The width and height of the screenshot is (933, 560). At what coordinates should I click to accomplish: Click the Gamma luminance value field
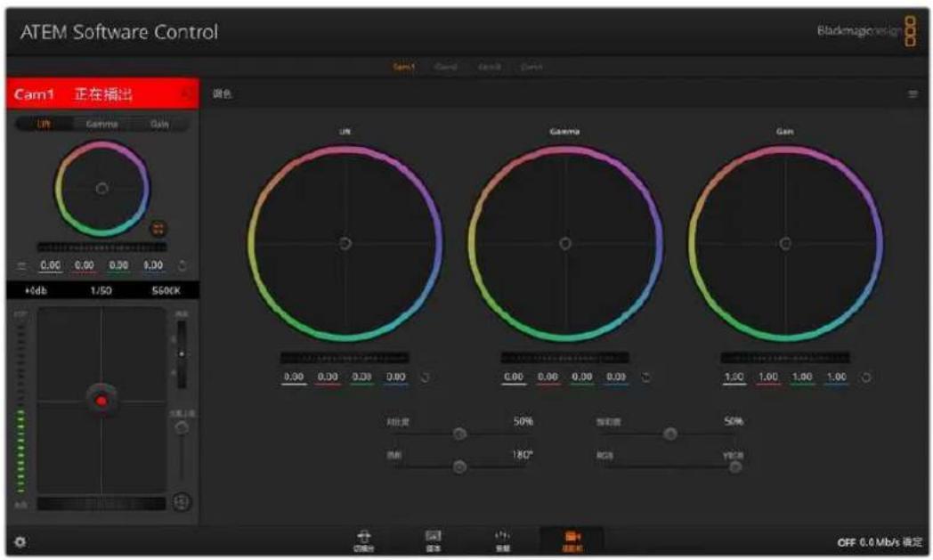(x=514, y=377)
